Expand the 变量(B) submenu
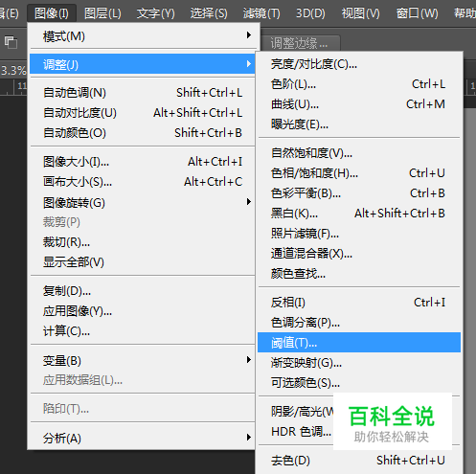476x474 pixels. pyautogui.click(x=143, y=360)
